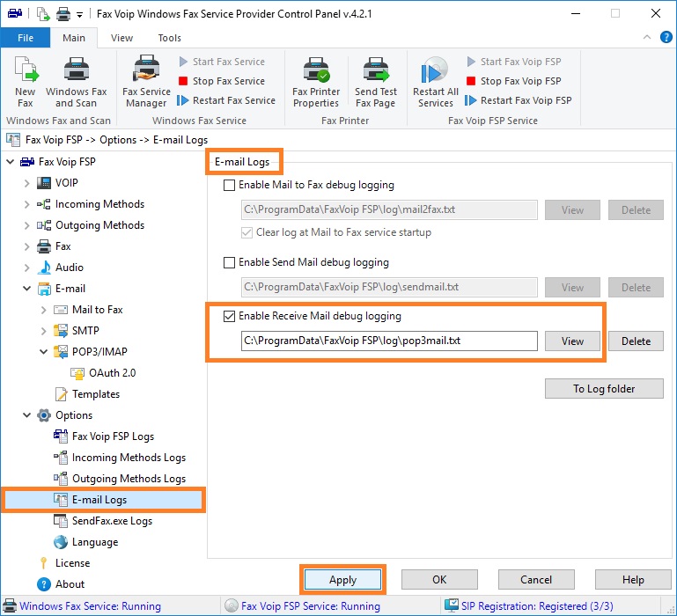The image size is (677, 616).
Task: Open Fax Service Manager
Action: [146, 82]
